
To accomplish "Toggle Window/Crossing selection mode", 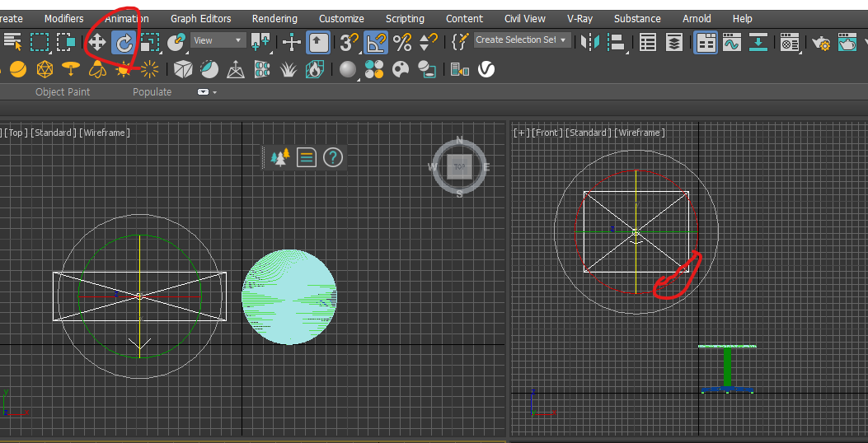I will pos(66,41).
